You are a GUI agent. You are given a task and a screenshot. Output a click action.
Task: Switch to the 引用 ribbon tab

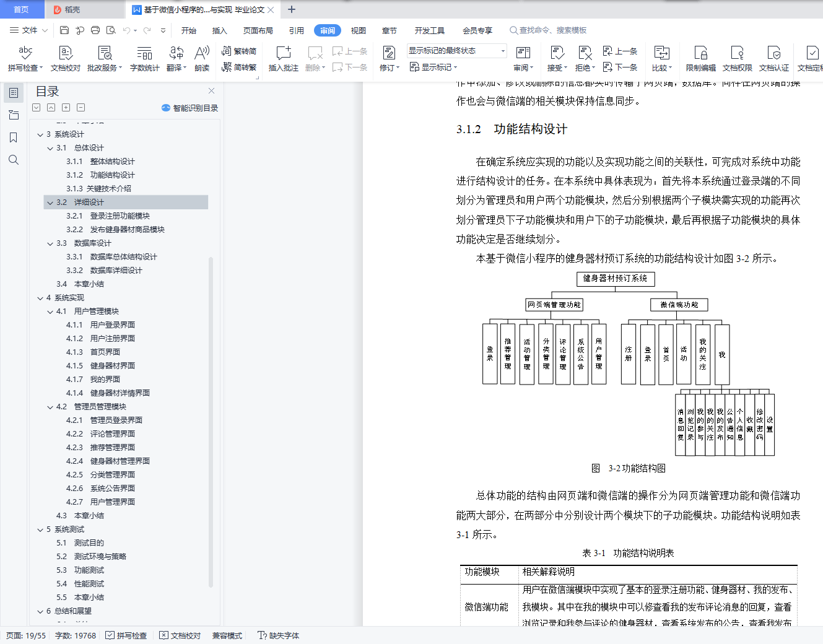coord(297,30)
